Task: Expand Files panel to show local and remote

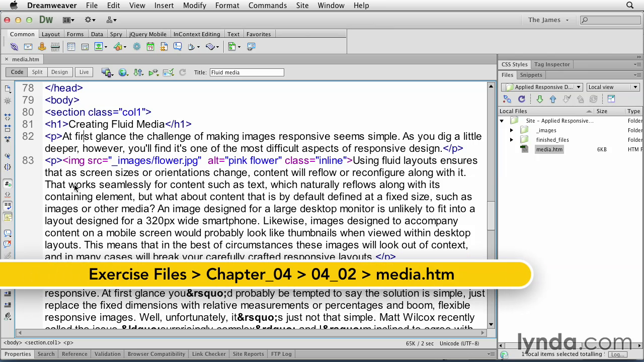Action: (x=611, y=99)
